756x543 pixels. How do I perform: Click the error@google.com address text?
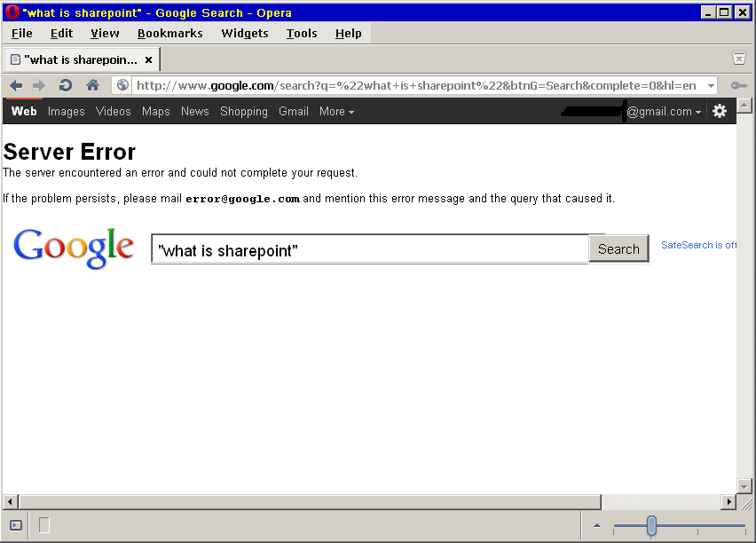tap(242, 199)
